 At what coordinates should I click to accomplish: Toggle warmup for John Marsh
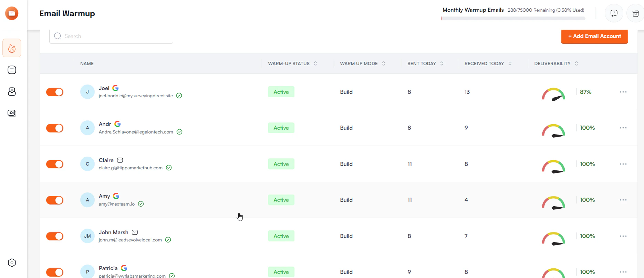click(x=55, y=236)
